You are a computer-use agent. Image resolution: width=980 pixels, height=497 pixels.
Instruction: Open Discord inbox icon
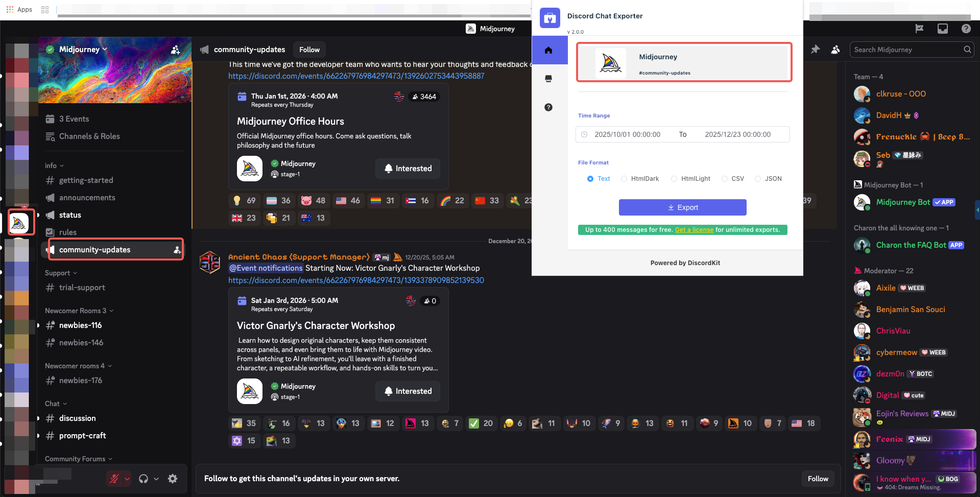(943, 29)
